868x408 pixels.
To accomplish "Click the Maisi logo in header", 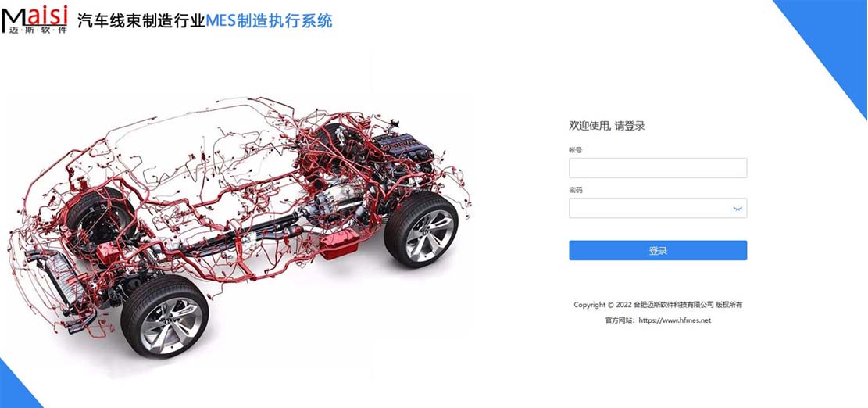I will click(35, 20).
